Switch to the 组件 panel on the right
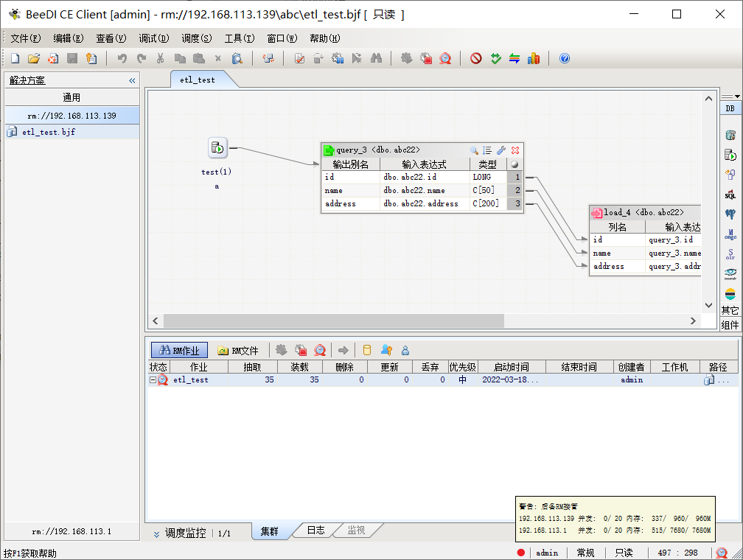This screenshot has height=560, width=743. 730,325
